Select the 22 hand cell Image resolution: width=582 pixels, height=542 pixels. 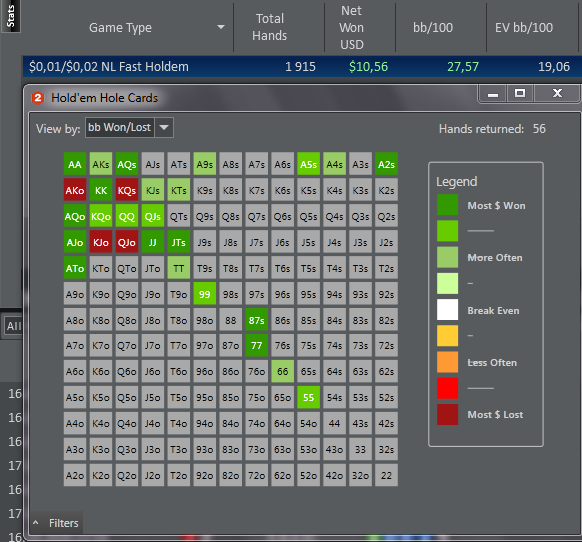(x=386, y=475)
